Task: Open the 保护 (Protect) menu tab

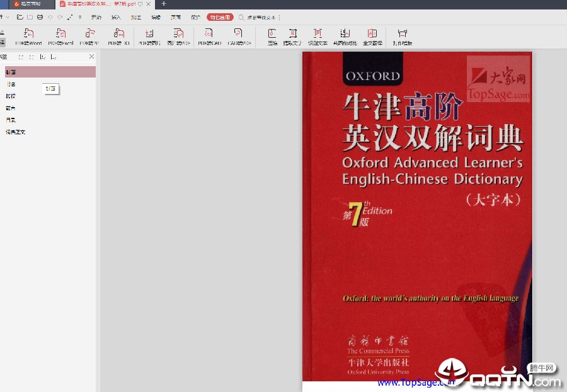Action: (196, 17)
